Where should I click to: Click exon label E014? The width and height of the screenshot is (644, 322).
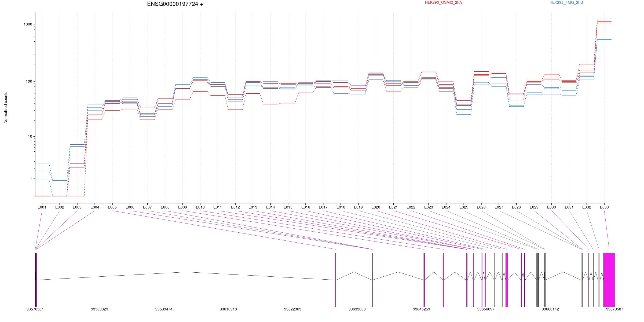point(270,207)
